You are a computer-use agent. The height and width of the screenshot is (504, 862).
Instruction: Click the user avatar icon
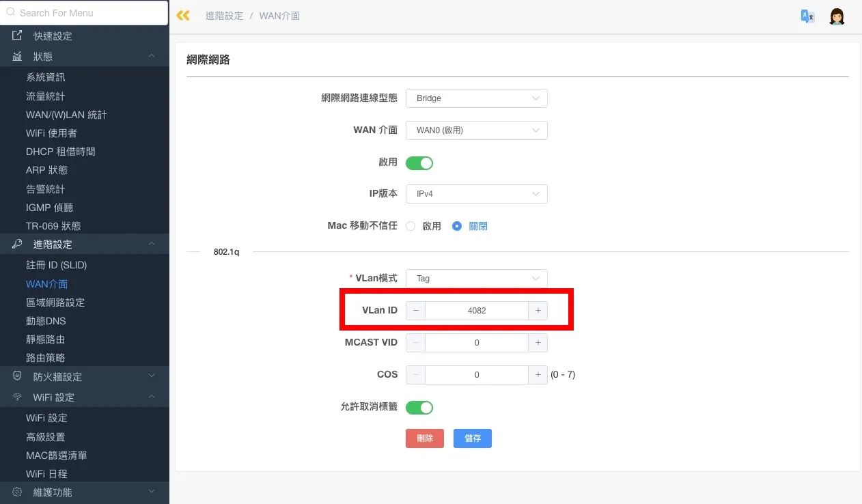pos(837,16)
